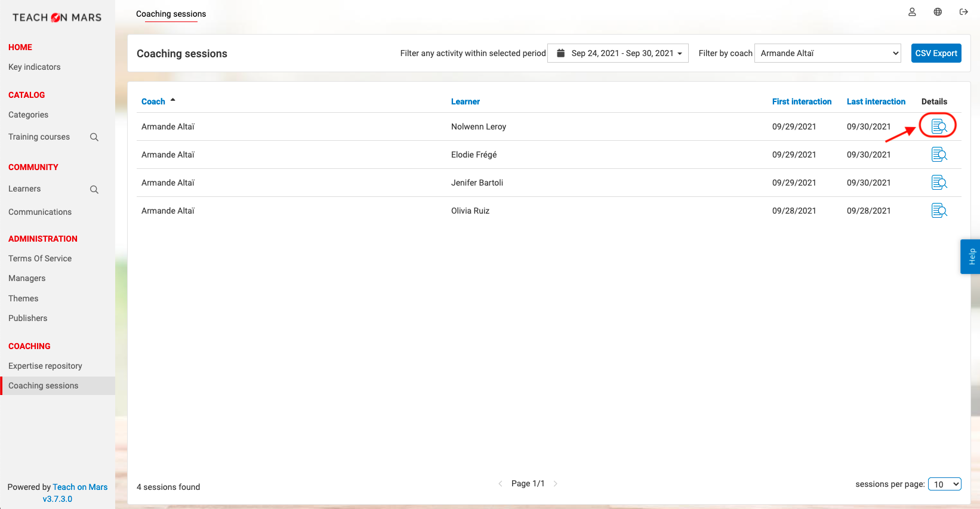980x509 pixels.
Task: Open details for Nolwenn Leroy session
Action: pyautogui.click(x=939, y=126)
